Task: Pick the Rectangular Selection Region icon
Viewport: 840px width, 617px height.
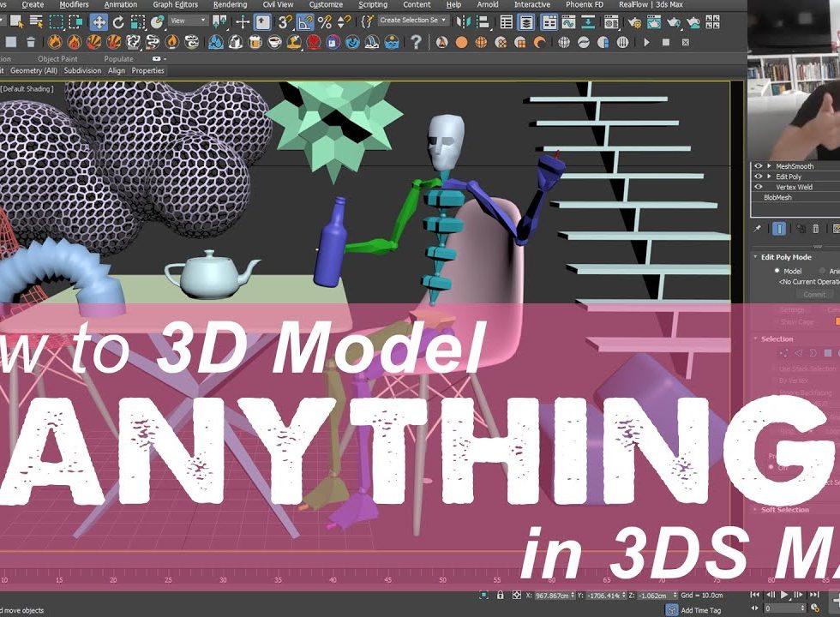Action: pos(57,22)
